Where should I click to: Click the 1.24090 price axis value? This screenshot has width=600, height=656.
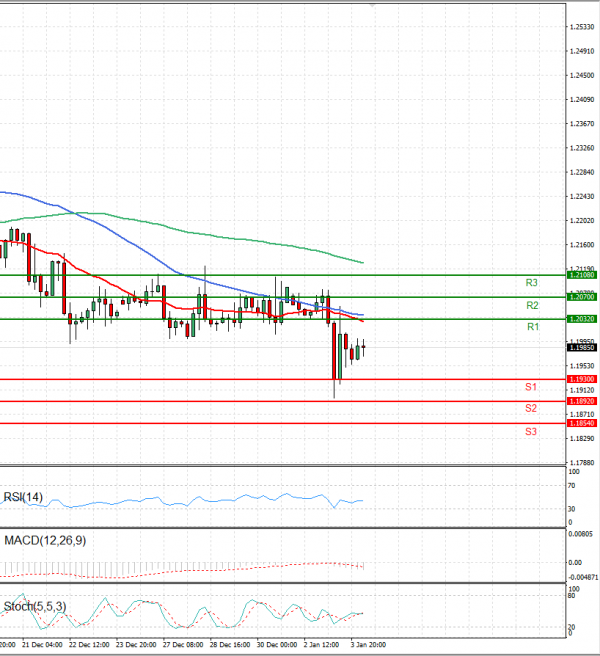pyautogui.click(x=582, y=100)
